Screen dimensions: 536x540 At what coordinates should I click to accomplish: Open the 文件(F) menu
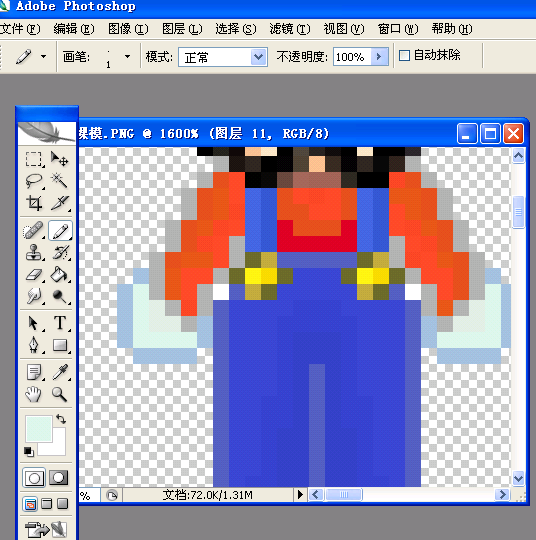pos(20,29)
